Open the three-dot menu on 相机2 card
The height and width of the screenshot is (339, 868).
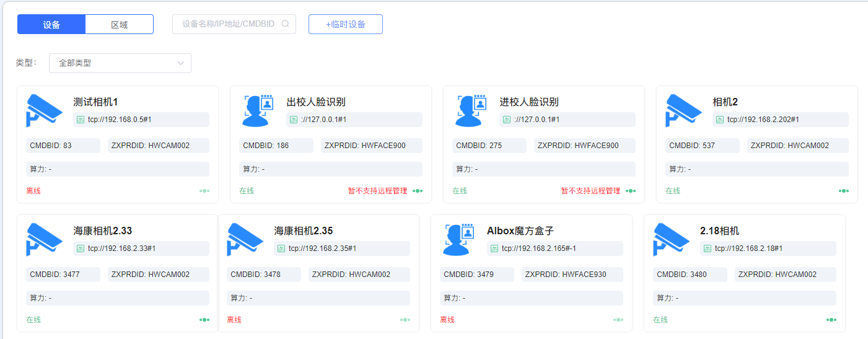[844, 191]
